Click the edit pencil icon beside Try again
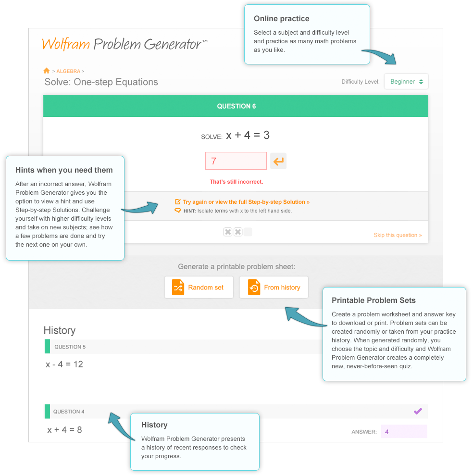The height and width of the screenshot is (476, 473). 178,201
